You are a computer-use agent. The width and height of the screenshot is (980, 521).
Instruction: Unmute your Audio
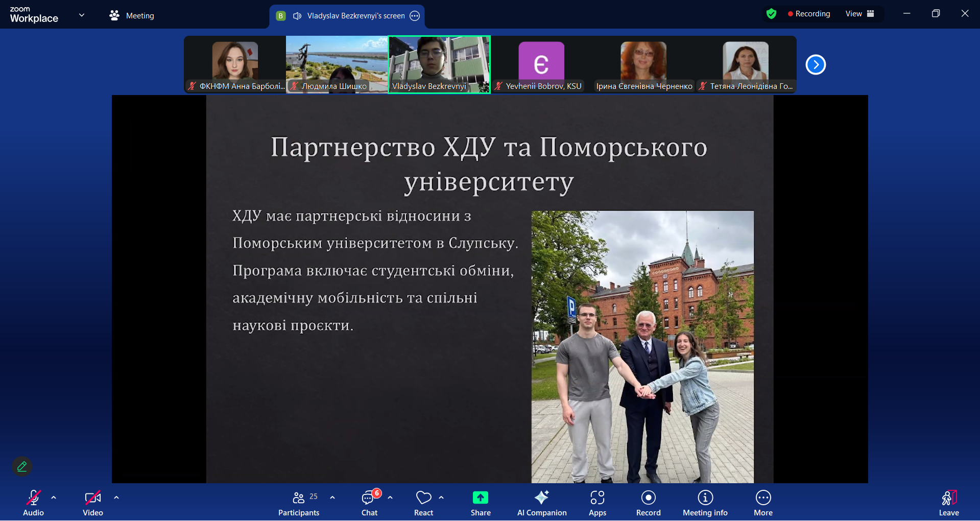point(33,502)
